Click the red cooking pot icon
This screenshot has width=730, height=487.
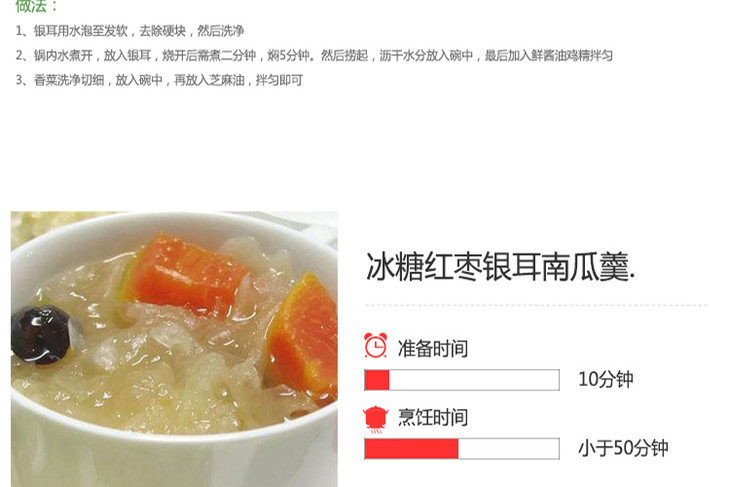376,419
